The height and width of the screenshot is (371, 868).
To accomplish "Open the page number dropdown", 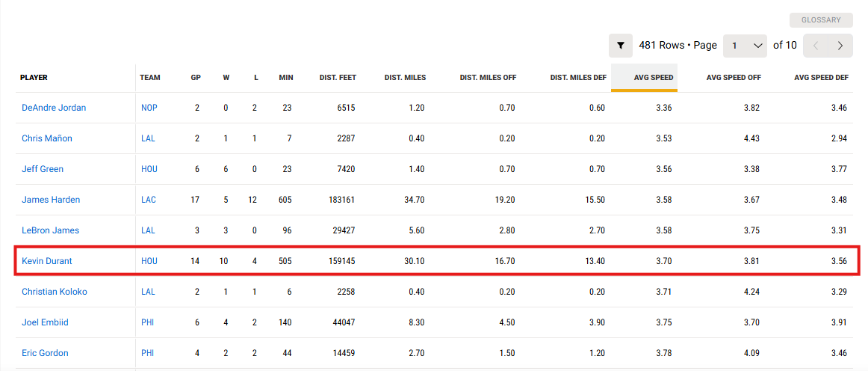I will 747,46.
